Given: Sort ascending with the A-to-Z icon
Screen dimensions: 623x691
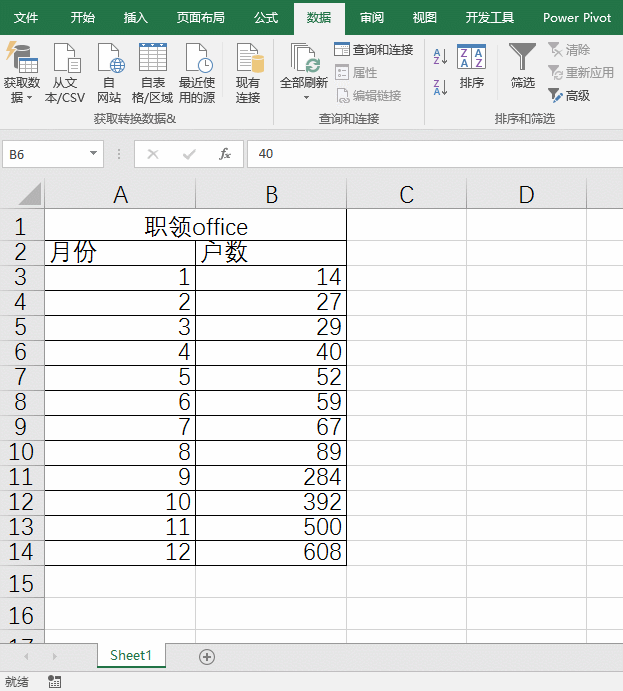Looking at the screenshot, I should pyautogui.click(x=440, y=57).
